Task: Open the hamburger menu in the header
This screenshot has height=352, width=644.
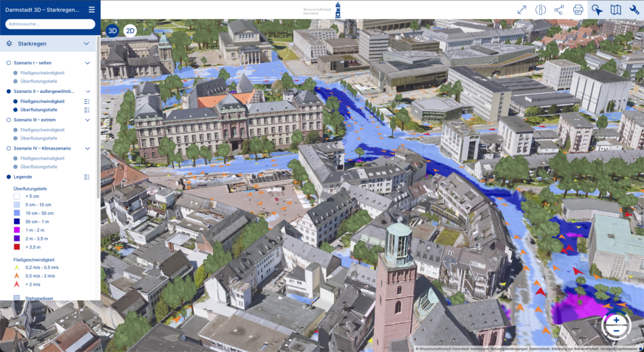Action: [x=92, y=9]
